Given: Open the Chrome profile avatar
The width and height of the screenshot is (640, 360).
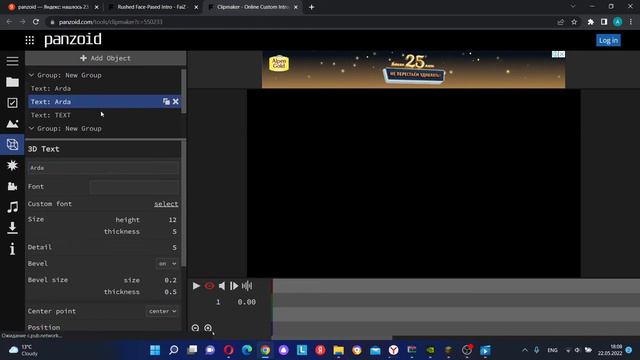Looking at the screenshot, I should 618,22.
